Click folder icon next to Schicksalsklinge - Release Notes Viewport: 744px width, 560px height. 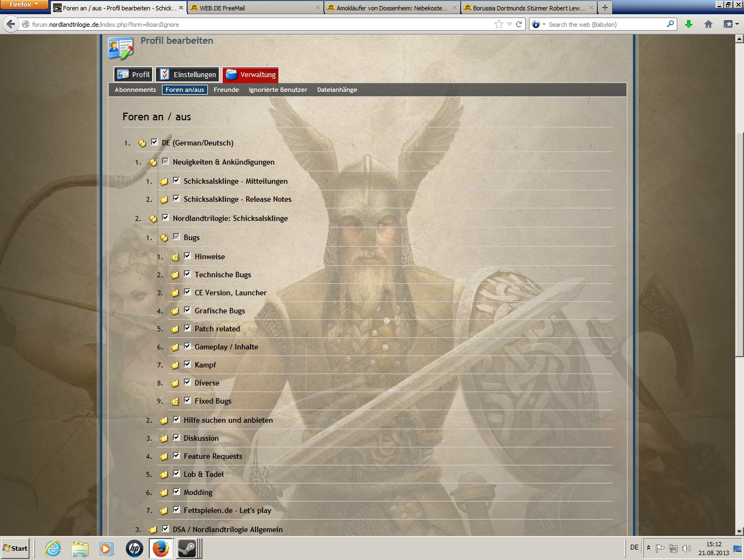point(164,200)
